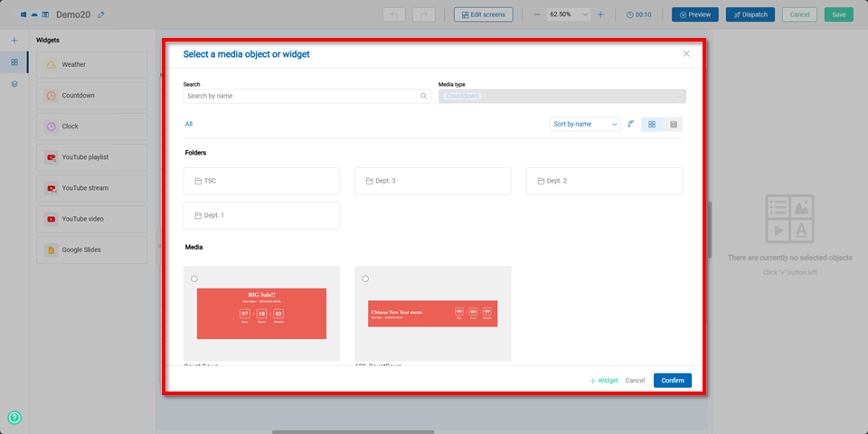Switch to grid view layout

pos(652,124)
